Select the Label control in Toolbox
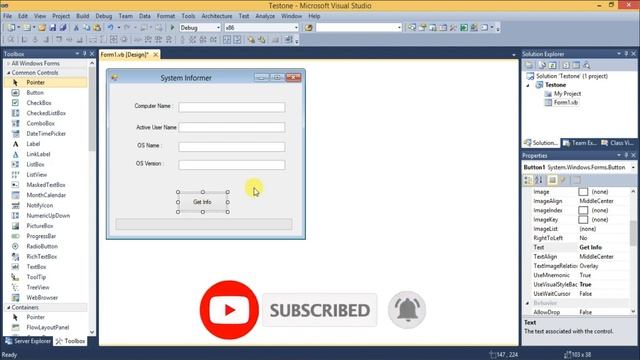This screenshot has width=640, height=360. click(x=33, y=144)
